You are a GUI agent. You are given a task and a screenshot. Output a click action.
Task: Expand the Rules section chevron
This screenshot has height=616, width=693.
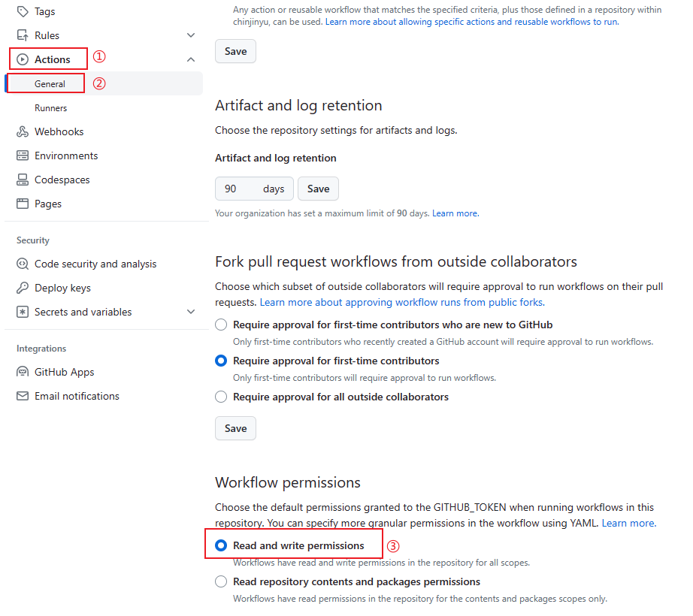pyautogui.click(x=191, y=35)
